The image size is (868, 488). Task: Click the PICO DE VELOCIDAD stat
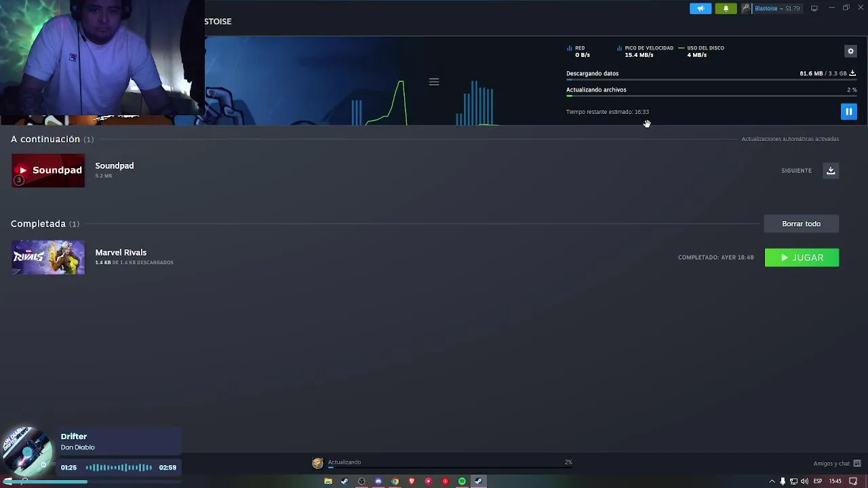pyautogui.click(x=645, y=52)
